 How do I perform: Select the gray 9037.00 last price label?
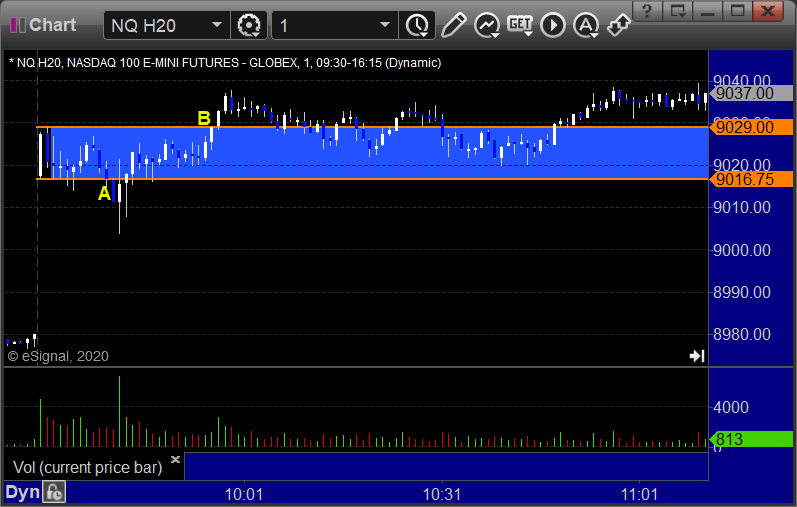pos(751,93)
